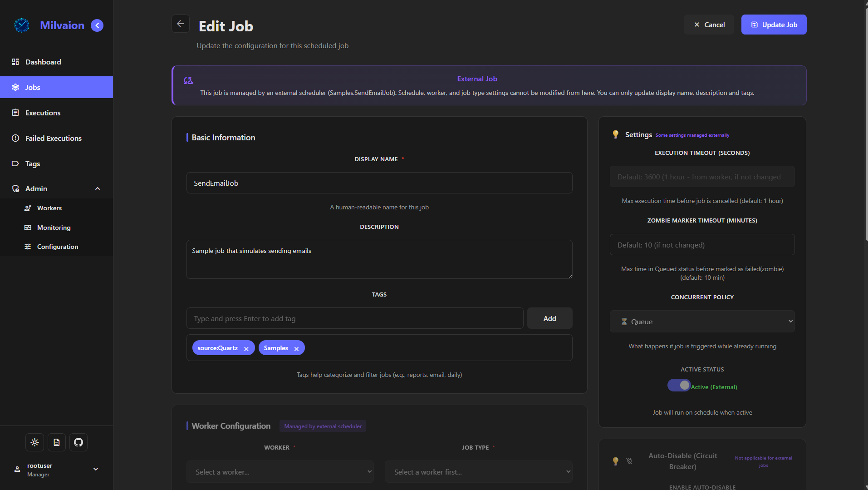868x490 pixels.
Task: Click the tag input field
Action: [x=355, y=318]
